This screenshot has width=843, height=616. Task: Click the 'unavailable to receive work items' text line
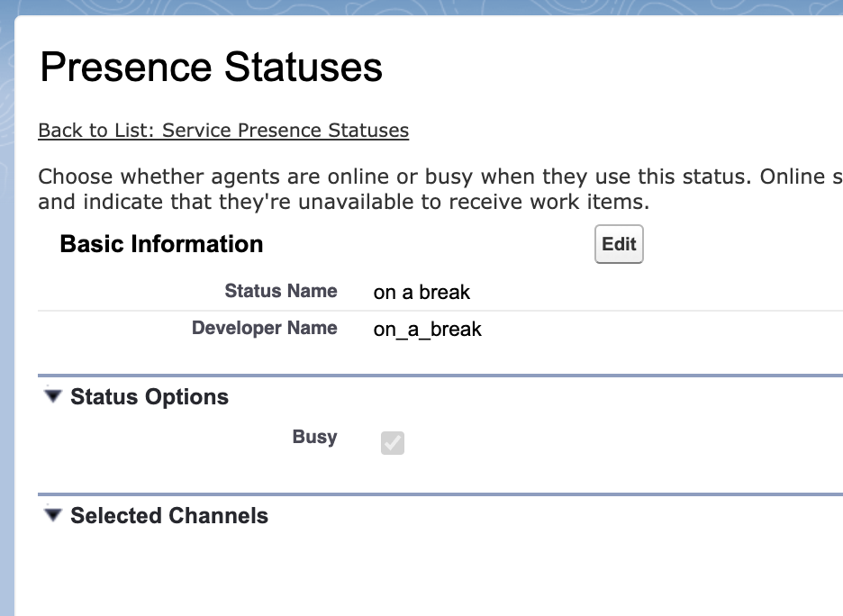[343, 202]
